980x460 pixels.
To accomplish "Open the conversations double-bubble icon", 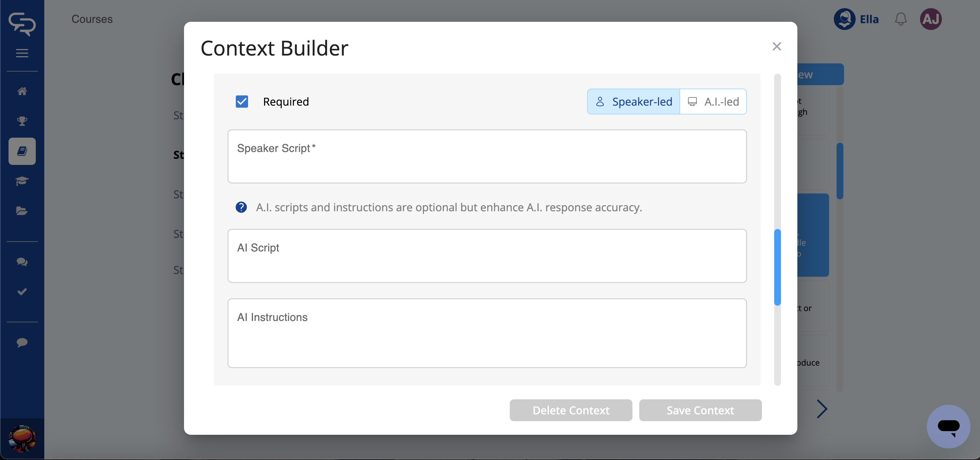I will 22,262.
